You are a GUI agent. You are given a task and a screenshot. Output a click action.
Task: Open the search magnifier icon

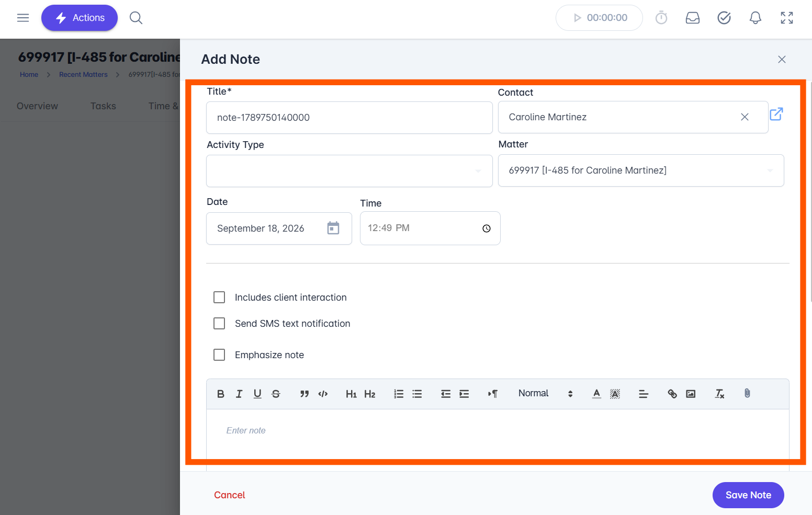point(136,18)
